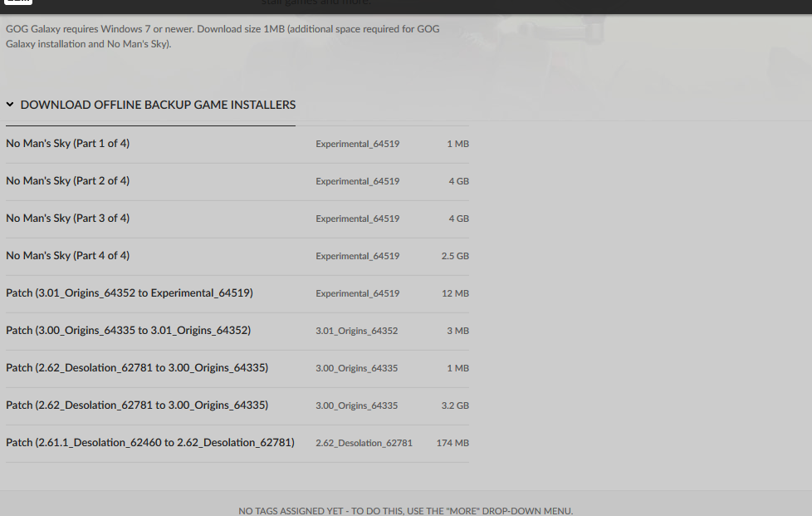
Task: Click Experimental_64519 version in the Part 4 row
Action: [x=358, y=256]
